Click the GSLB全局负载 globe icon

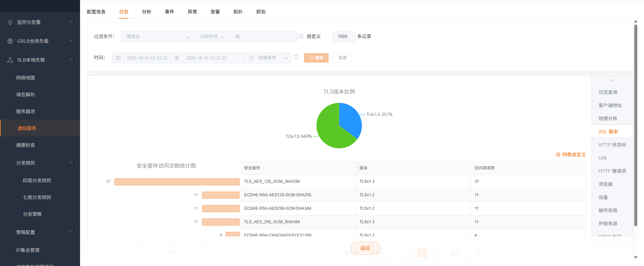(x=10, y=41)
